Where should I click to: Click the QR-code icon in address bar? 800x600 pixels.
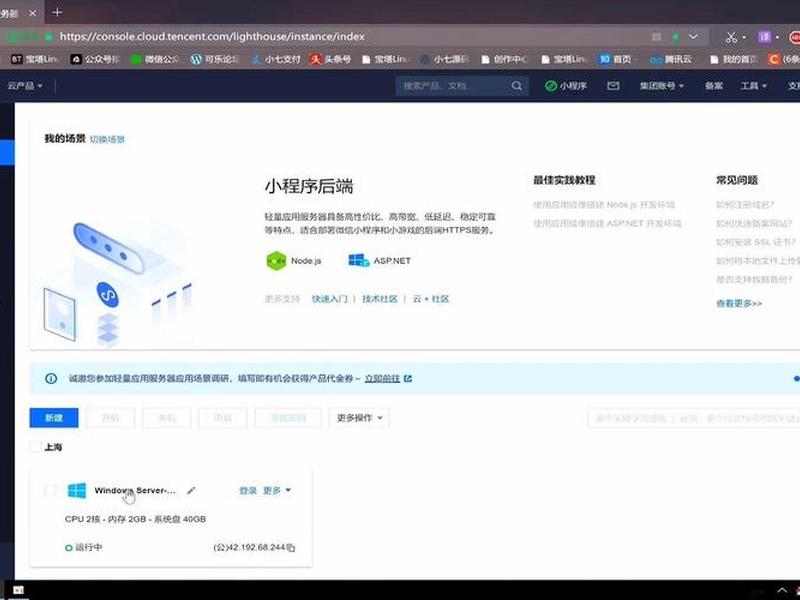tap(657, 37)
